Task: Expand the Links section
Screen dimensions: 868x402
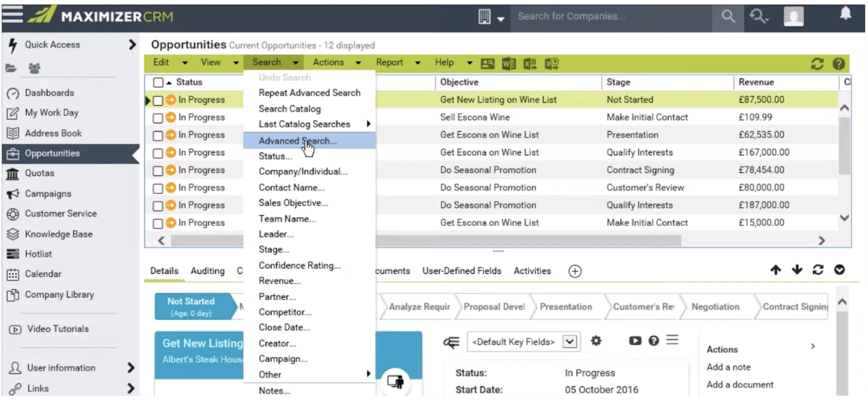Action: click(131, 388)
